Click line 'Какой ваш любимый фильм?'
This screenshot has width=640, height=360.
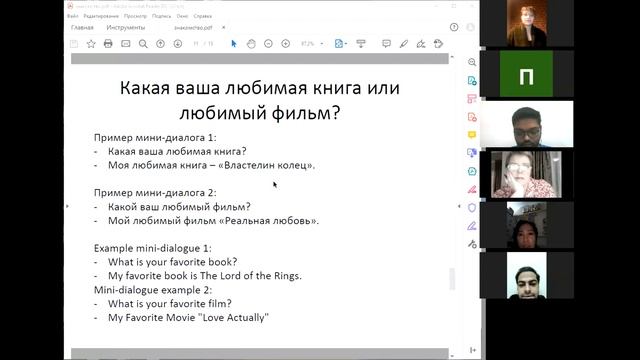coord(179,207)
